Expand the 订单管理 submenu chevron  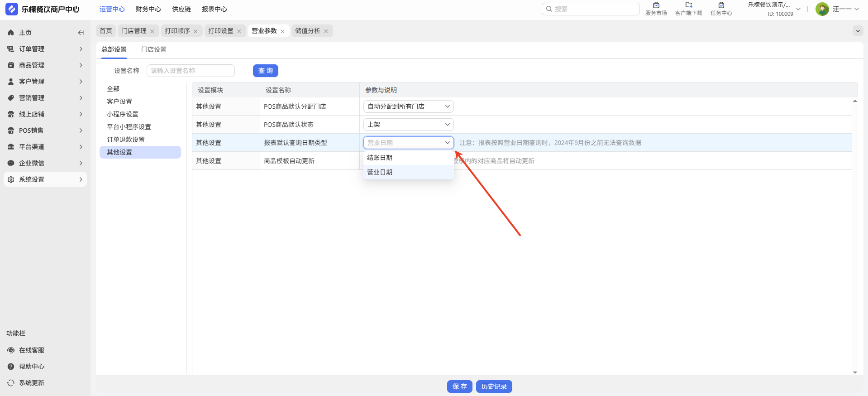(81, 49)
